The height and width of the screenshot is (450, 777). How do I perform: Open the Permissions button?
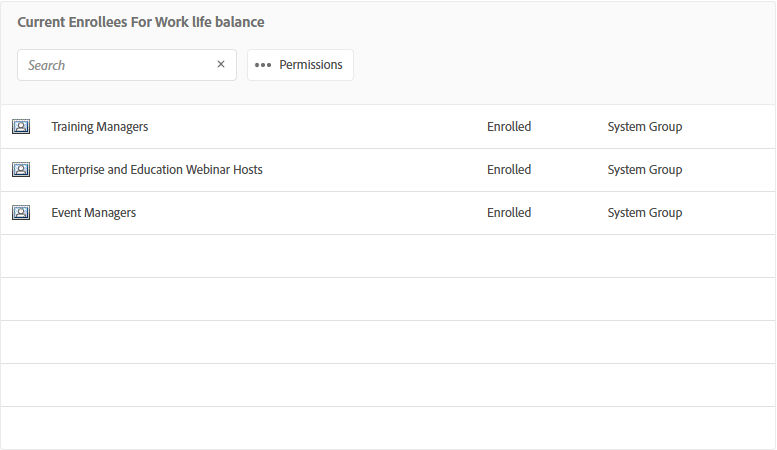(x=300, y=65)
